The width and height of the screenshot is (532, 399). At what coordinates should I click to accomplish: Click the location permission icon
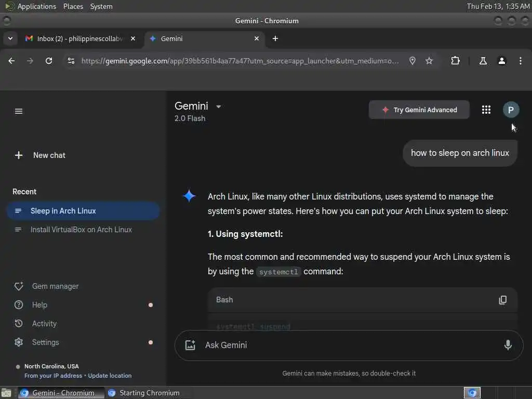point(412,61)
